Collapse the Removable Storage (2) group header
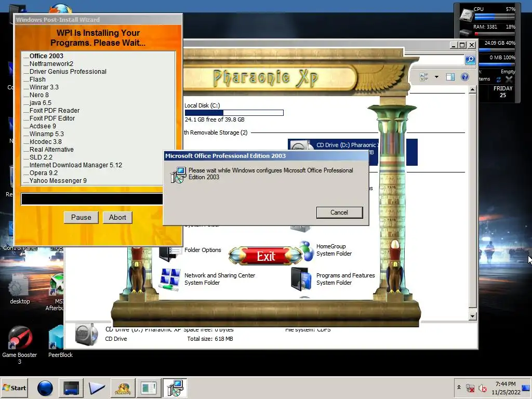532x399 pixels. 216,132
